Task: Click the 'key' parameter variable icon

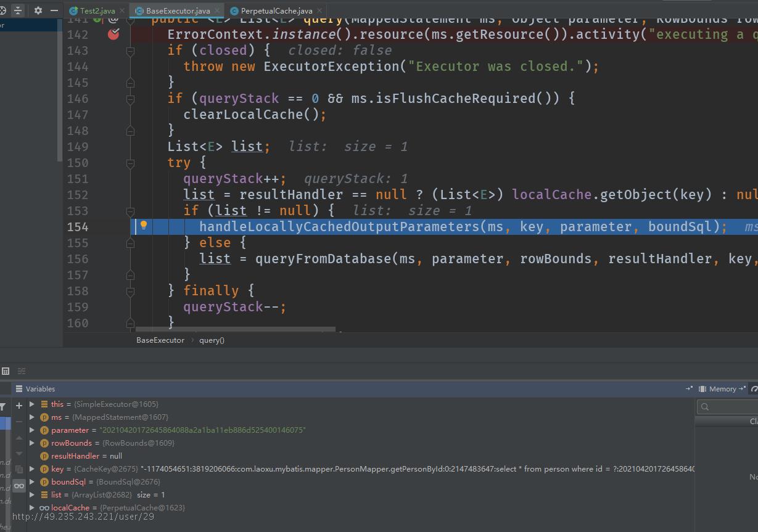Action: coord(44,469)
